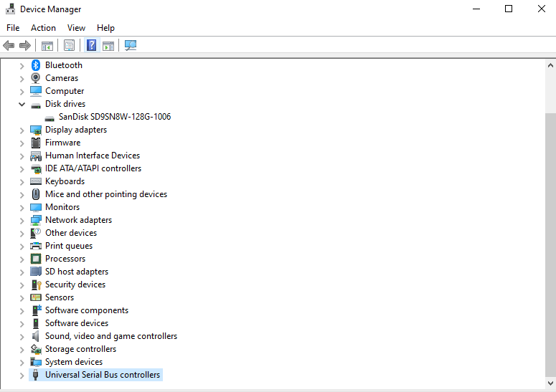Click the Display adapters icon
The width and height of the screenshot is (556, 392).
tap(36, 130)
